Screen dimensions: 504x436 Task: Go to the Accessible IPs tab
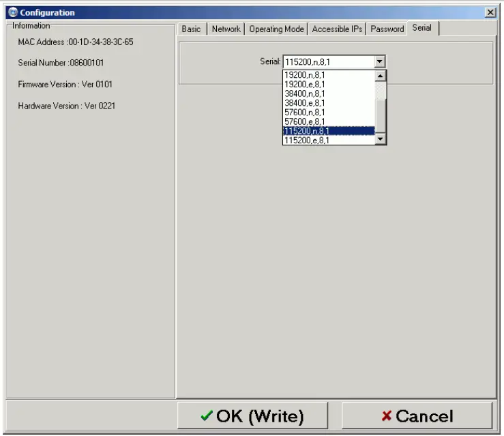(x=337, y=29)
